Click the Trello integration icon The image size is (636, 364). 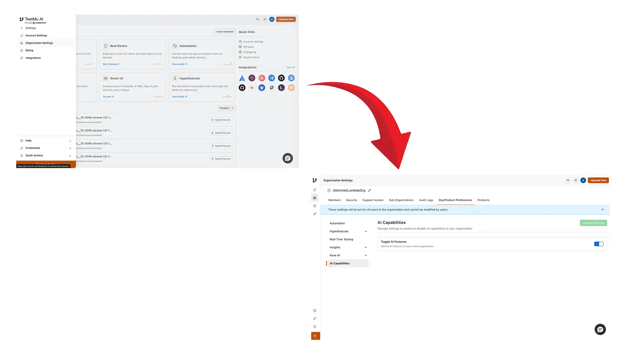(x=291, y=78)
